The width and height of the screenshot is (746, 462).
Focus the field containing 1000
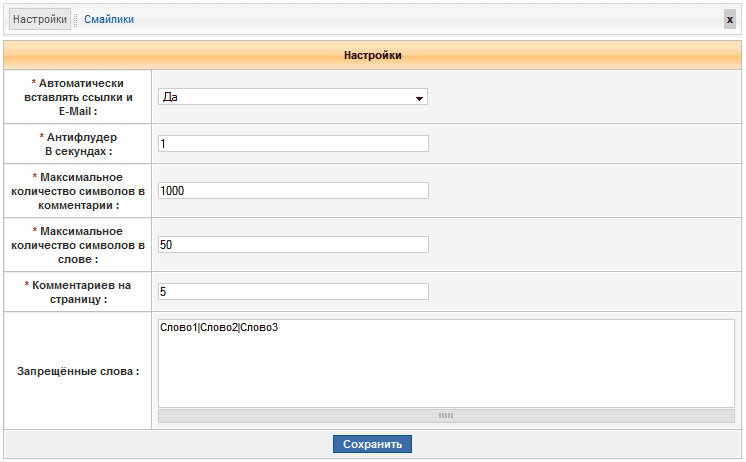pos(293,191)
